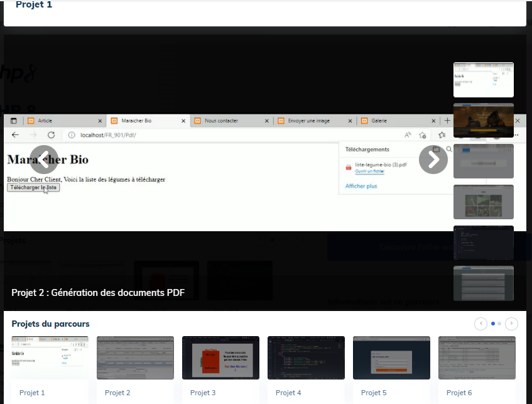Switch to the Maraicher Bio browser tab
Image resolution: width=532 pixels, height=404 pixels.
click(148, 121)
